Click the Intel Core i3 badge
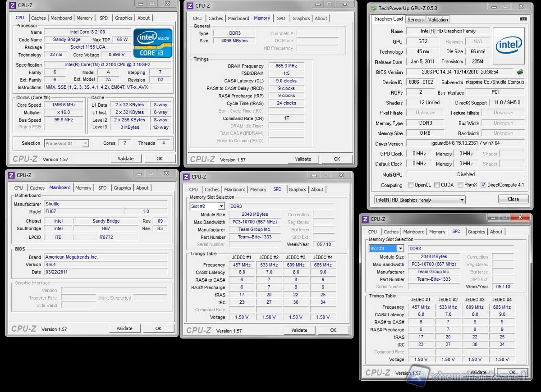Screen dimensions: 541x392 coord(152,43)
